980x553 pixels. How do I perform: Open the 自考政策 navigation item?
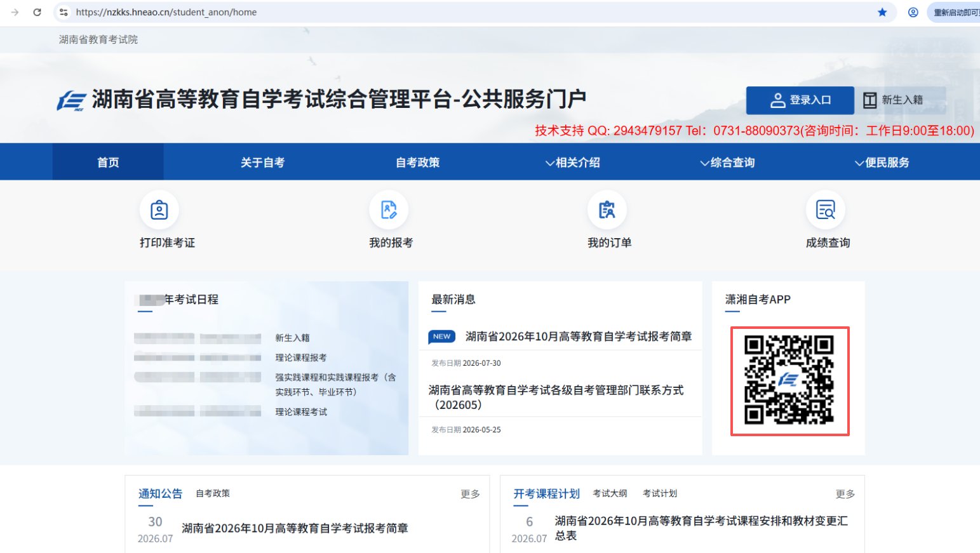coord(417,163)
